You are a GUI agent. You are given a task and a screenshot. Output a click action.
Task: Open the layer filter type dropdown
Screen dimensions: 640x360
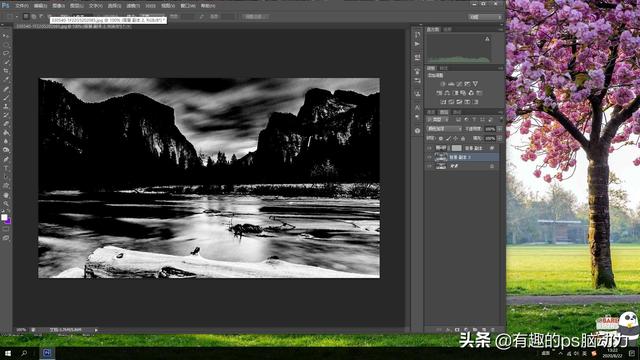pyautogui.click(x=438, y=120)
